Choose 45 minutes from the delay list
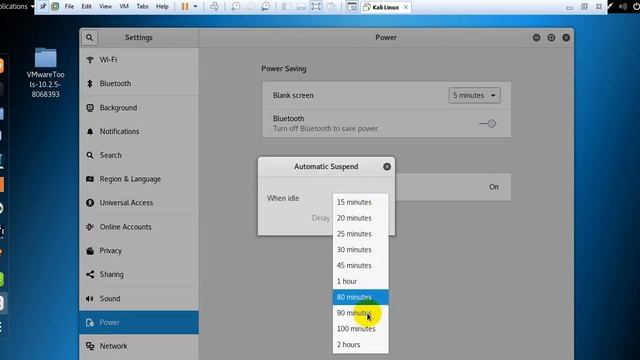The height and width of the screenshot is (360, 640). click(x=360, y=266)
